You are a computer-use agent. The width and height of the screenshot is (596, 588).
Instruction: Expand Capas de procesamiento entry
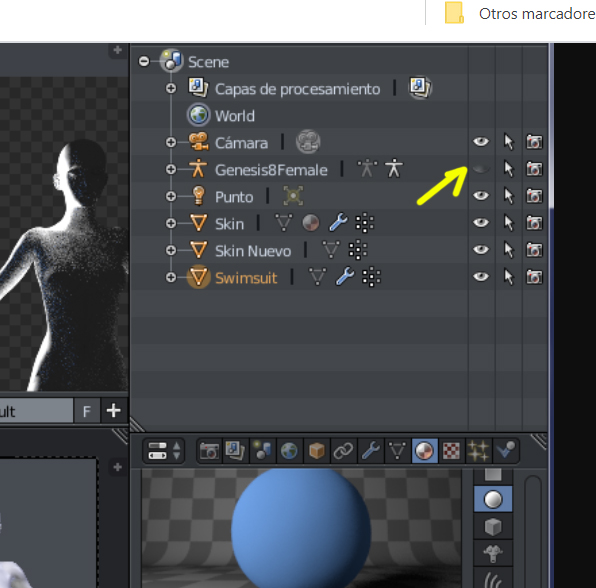tap(171, 88)
